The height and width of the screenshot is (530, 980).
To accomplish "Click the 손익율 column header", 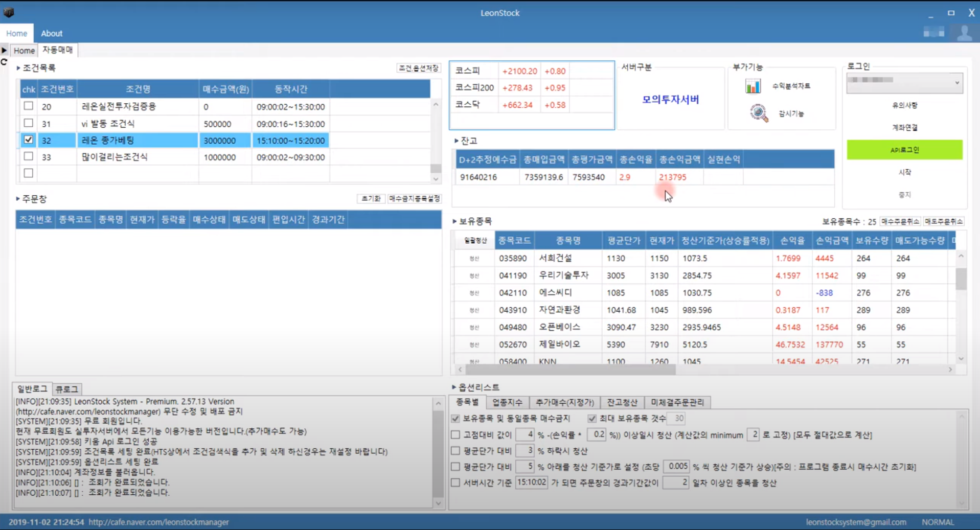I will (792, 240).
